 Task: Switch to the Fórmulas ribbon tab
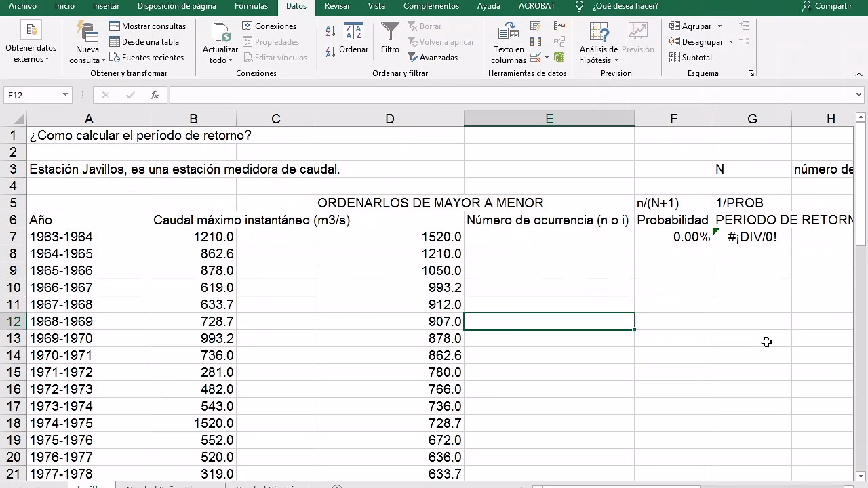(251, 6)
